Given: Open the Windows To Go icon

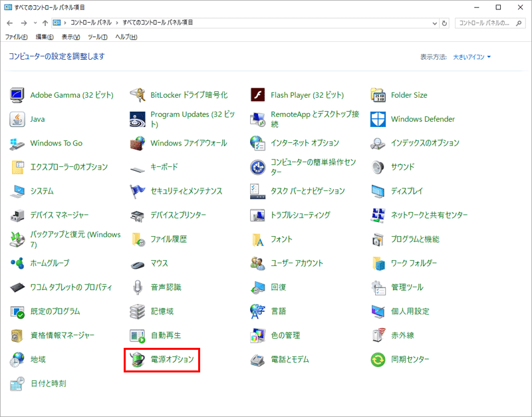Looking at the screenshot, I should pos(17,143).
